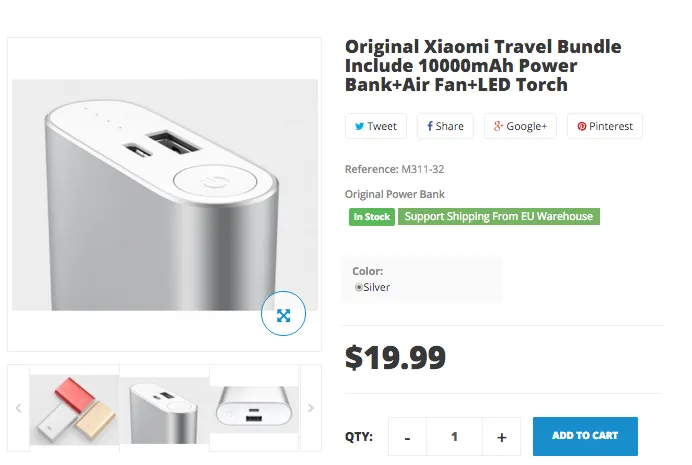Show next thumbnails with right arrow
The width and height of the screenshot is (692, 465).
tap(311, 408)
